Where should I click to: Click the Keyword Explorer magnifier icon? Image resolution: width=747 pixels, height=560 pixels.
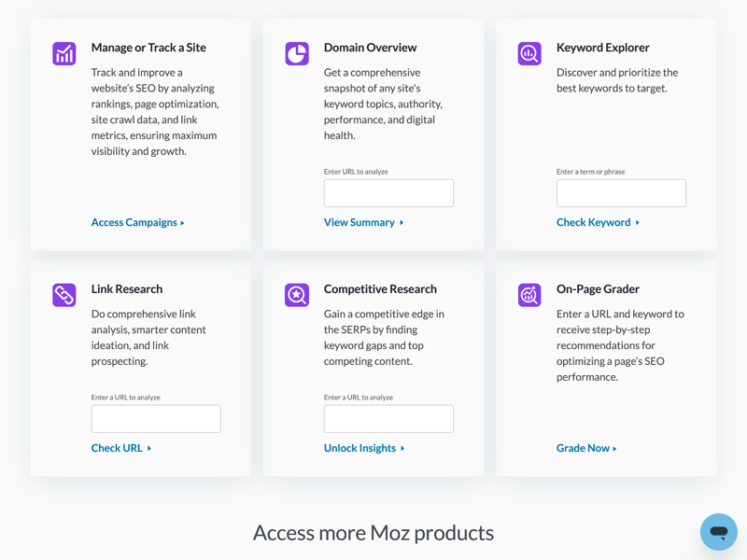pos(529,53)
